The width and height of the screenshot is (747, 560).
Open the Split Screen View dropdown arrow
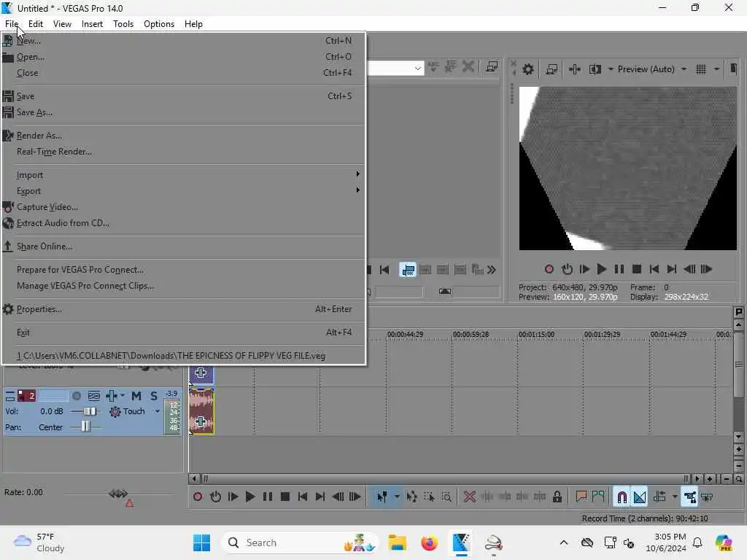point(611,69)
